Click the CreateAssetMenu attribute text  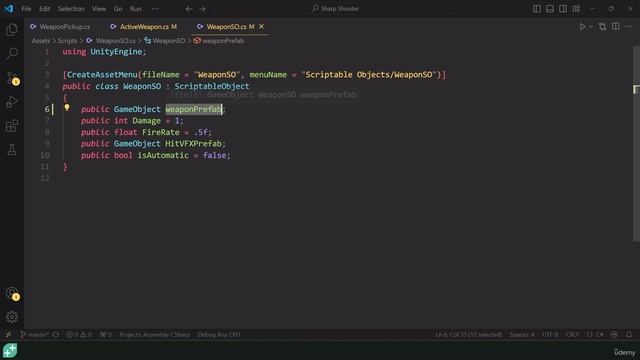102,75
